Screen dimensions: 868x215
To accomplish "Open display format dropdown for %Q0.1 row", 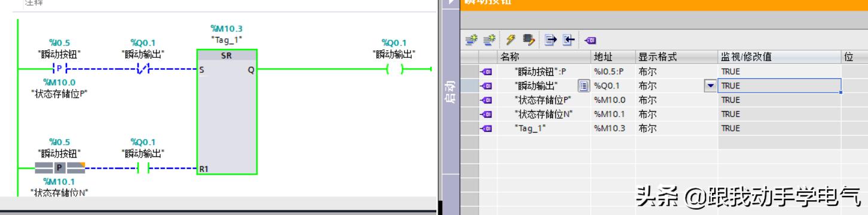I will pos(710,85).
